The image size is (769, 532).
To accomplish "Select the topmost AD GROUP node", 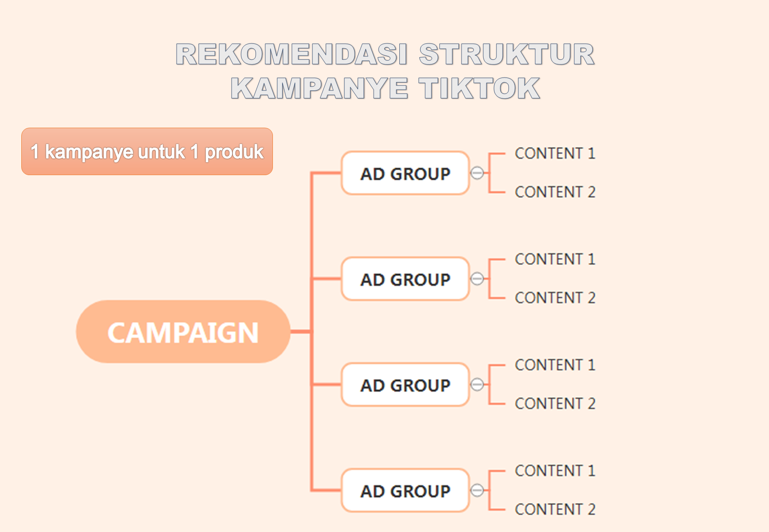I will (405, 173).
